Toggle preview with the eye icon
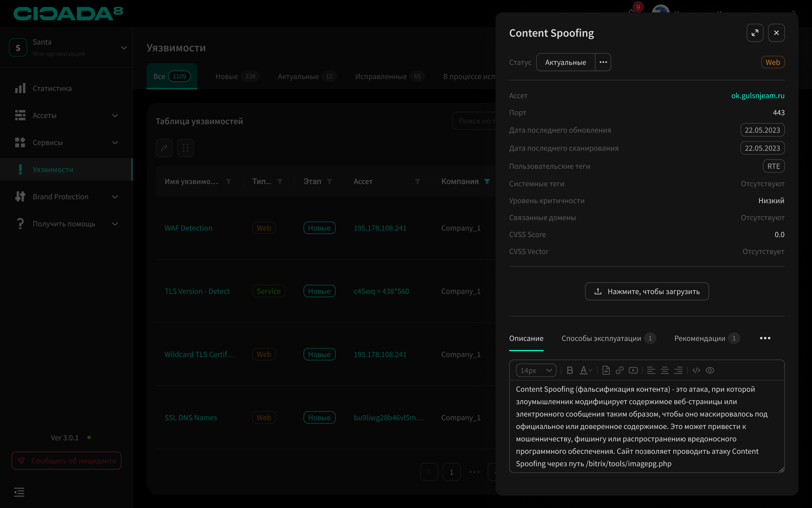The width and height of the screenshot is (812, 508). [710, 370]
